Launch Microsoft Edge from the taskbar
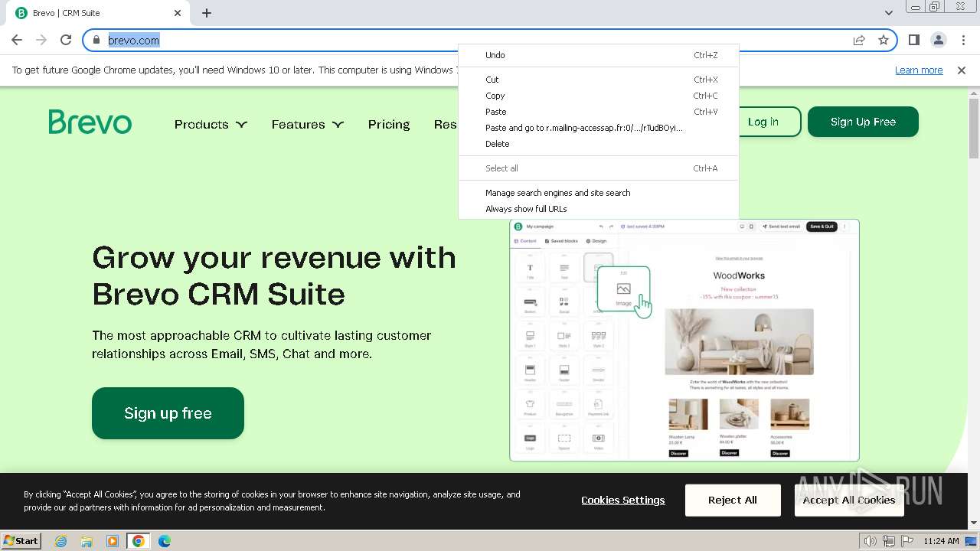 pos(165,541)
